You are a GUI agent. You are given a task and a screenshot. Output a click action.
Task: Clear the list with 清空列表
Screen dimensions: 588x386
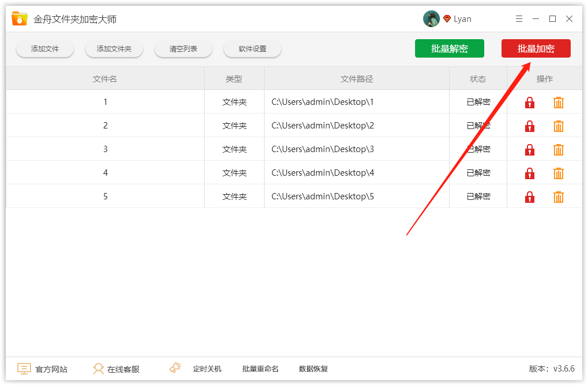point(183,49)
